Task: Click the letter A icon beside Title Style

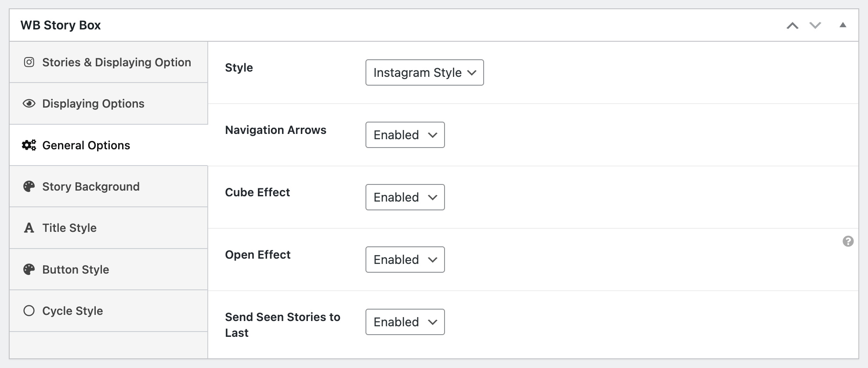Action: click(29, 228)
